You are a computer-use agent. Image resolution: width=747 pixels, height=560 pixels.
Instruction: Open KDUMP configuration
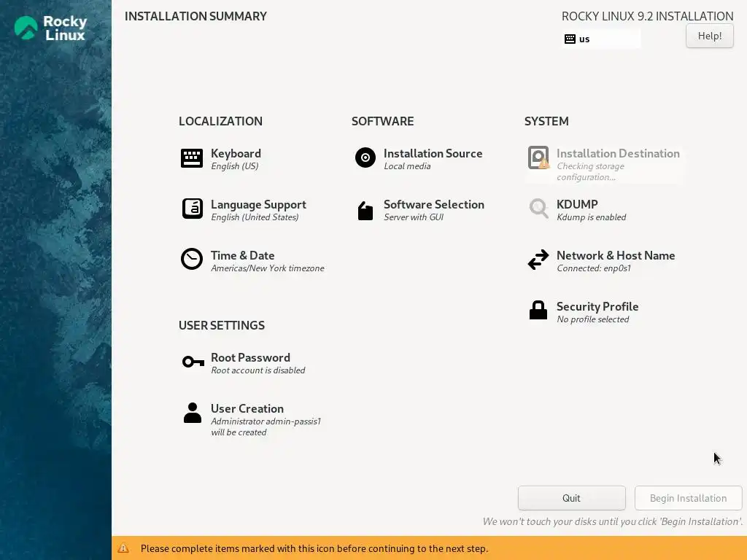point(577,204)
